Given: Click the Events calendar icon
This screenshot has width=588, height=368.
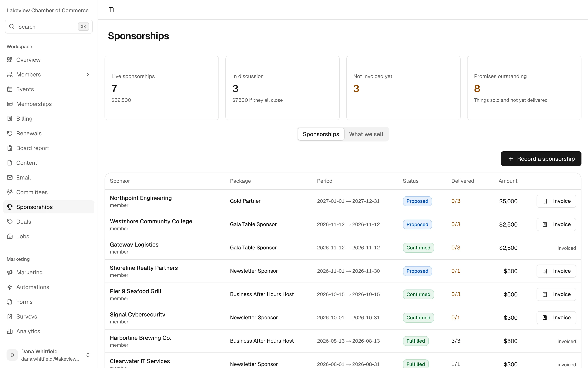Looking at the screenshot, I should click(10, 89).
